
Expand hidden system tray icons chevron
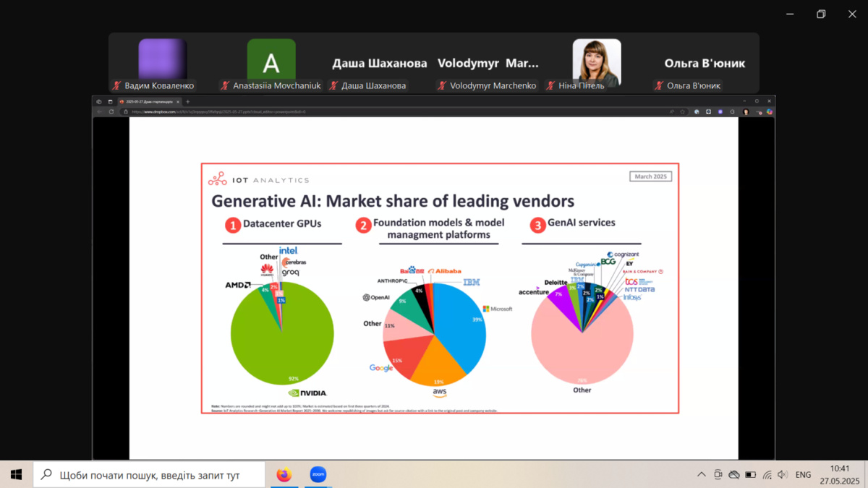click(701, 475)
